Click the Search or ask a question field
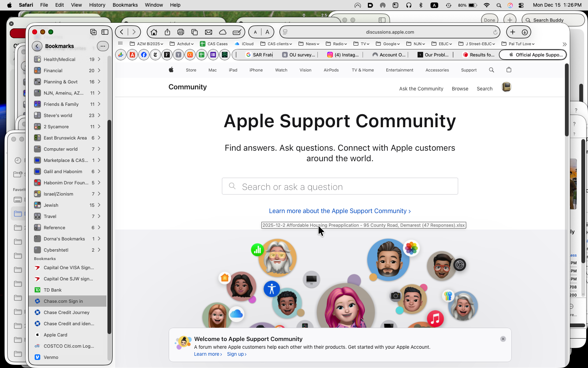Viewport: 588px width, 368px height. (x=340, y=186)
